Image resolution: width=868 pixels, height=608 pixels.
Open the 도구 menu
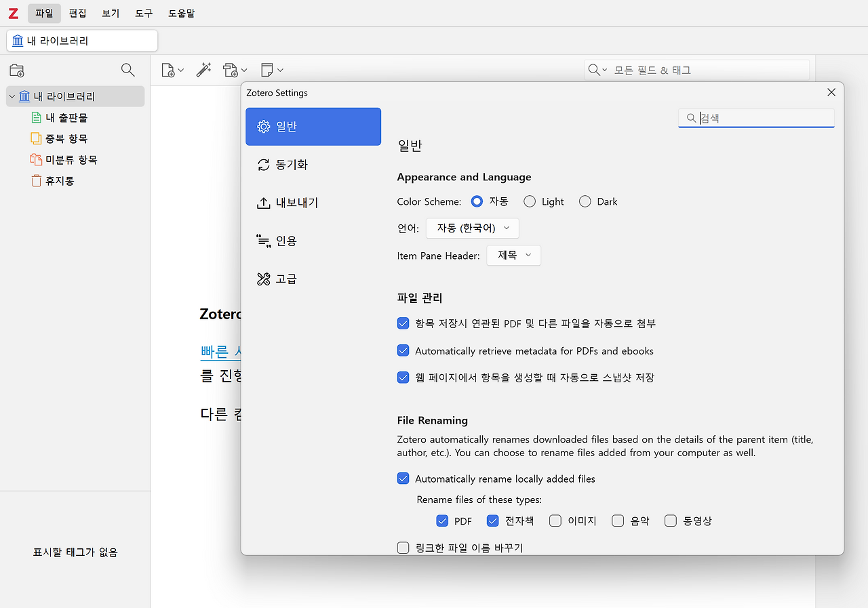point(144,13)
